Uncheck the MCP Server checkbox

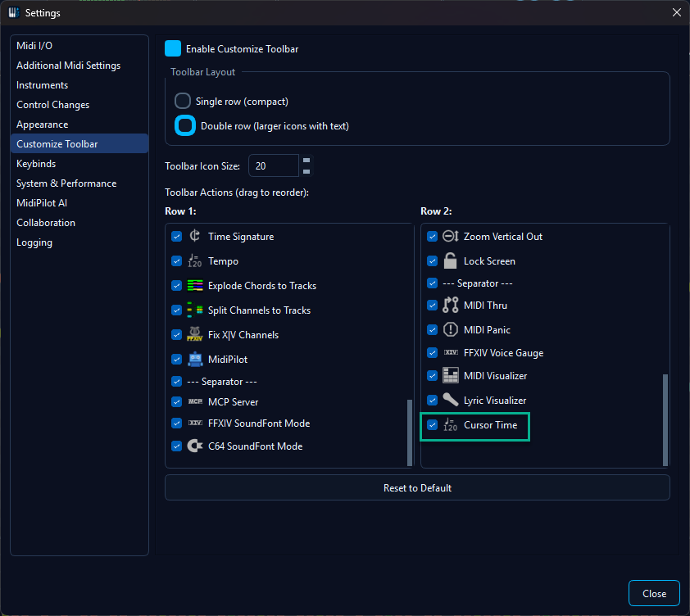[176, 401]
